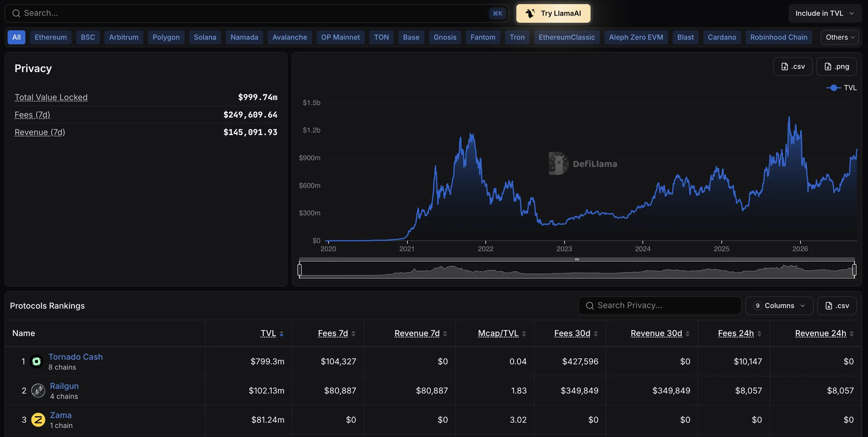Select the All chains tab
The width and height of the screenshot is (868, 437).
coord(17,37)
